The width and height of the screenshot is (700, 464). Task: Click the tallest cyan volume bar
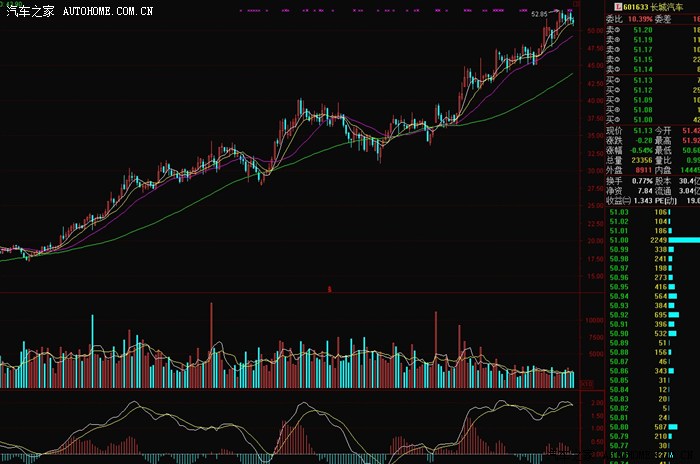pyautogui.click(x=93, y=351)
